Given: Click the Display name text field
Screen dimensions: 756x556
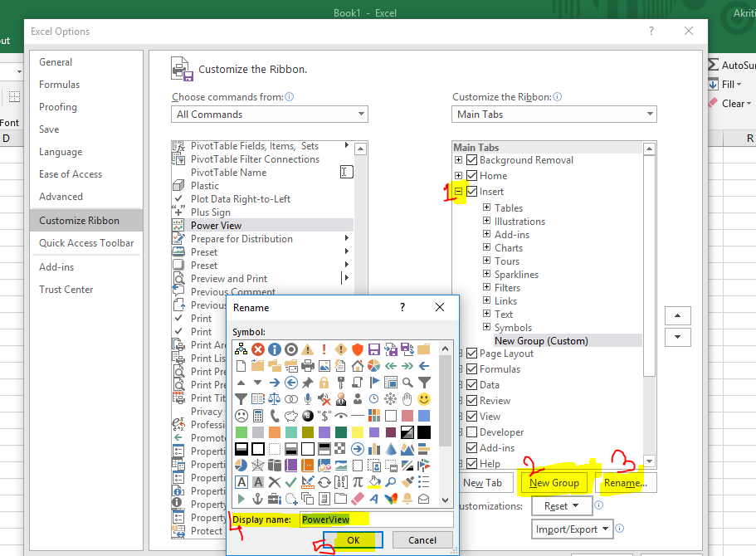Looking at the screenshot, I should [x=377, y=519].
